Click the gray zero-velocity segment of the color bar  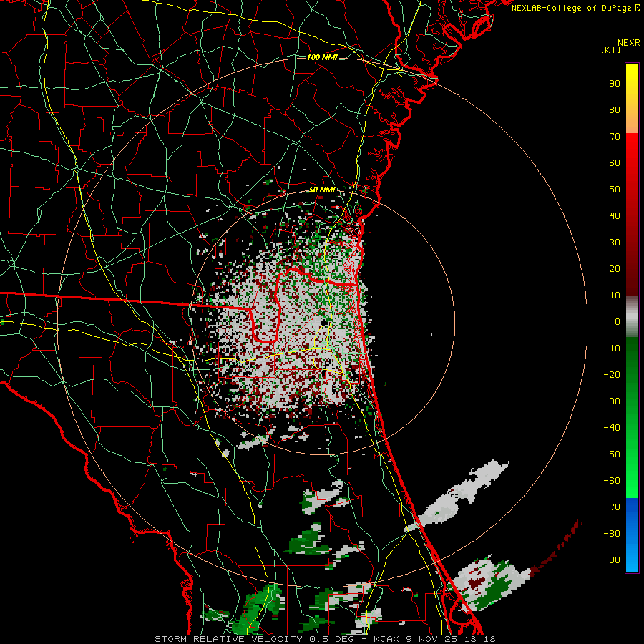coord(632,317)
